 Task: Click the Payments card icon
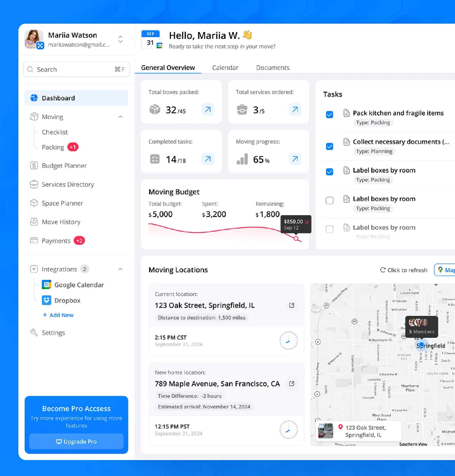(34, 240)
